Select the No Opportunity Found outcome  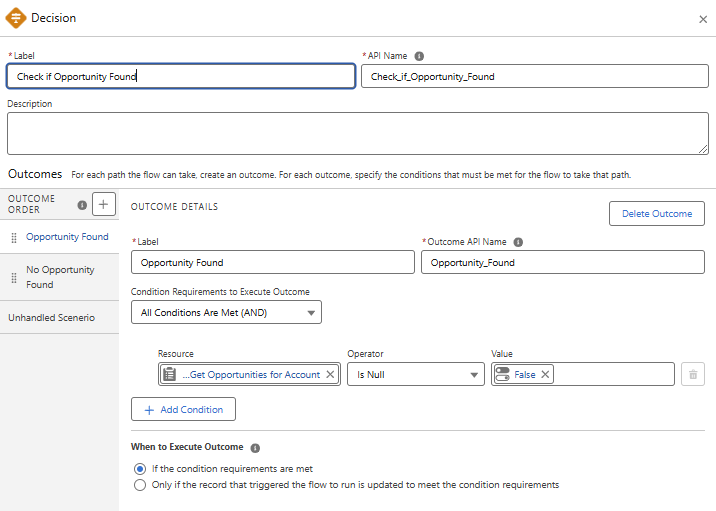pyautogui.click(x=60, y=277)
